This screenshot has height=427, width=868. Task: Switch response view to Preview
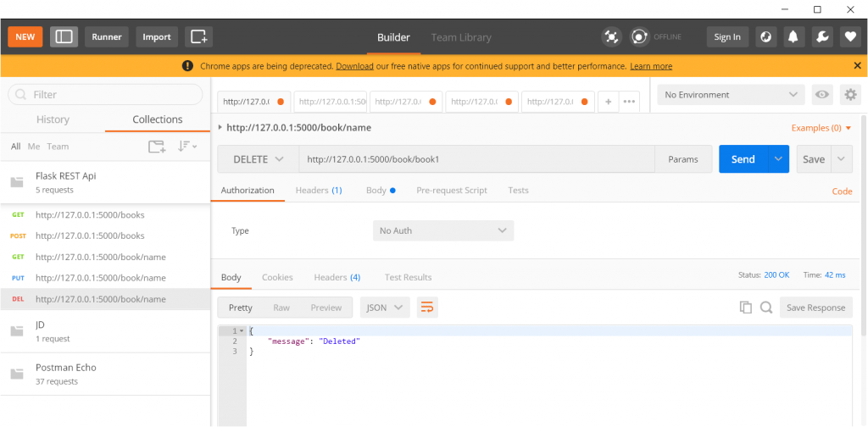(x=326, y=308)
